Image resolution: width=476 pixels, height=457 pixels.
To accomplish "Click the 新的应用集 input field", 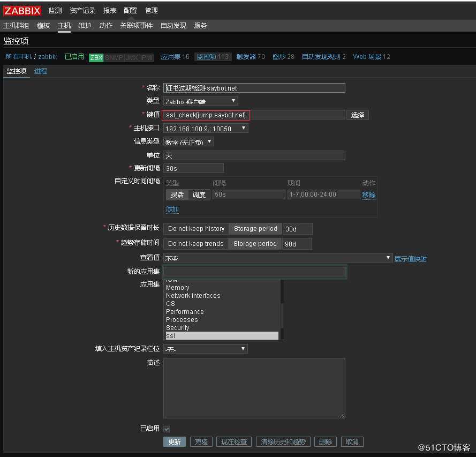I will [x=254, y=272].
